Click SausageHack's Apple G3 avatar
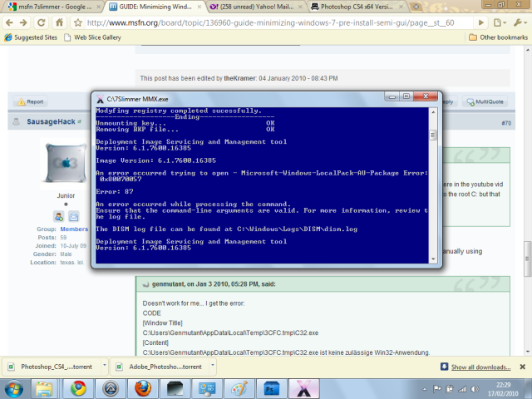Viewport: 532px width, 399px height. [x=66, y=164]
